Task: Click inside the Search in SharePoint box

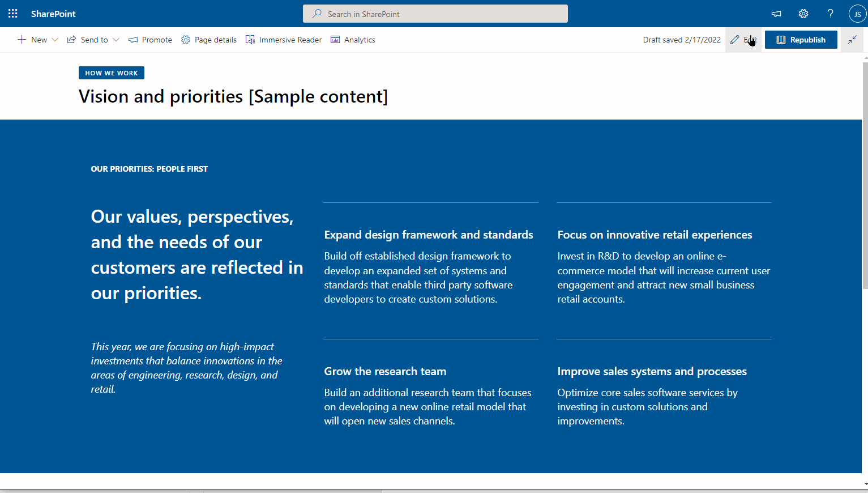Action: point(435,14)
